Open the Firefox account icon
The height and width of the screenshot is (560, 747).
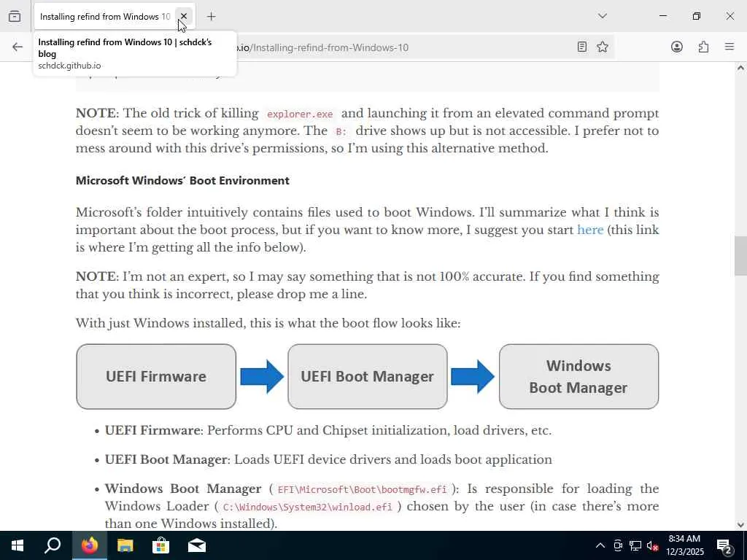point(676,47)
